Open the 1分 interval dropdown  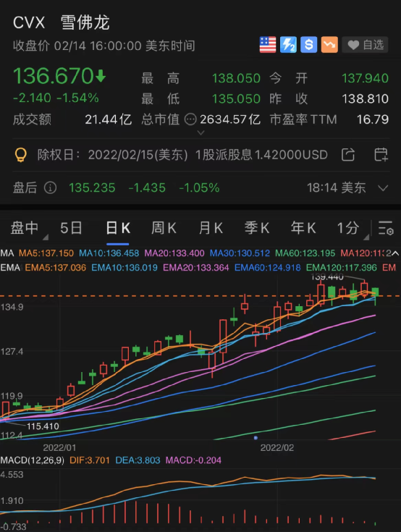tap(353, 228)
